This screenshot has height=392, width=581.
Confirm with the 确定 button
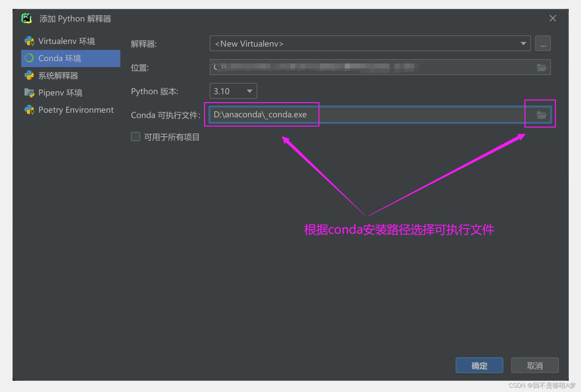(479, 365)
